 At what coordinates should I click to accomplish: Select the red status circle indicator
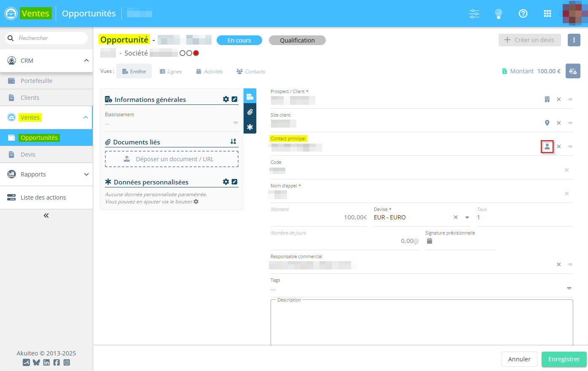[196, 53]
